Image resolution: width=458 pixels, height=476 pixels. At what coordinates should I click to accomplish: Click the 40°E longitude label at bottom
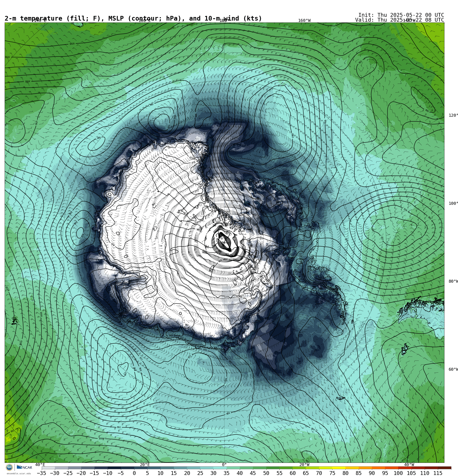click(40, 465)
